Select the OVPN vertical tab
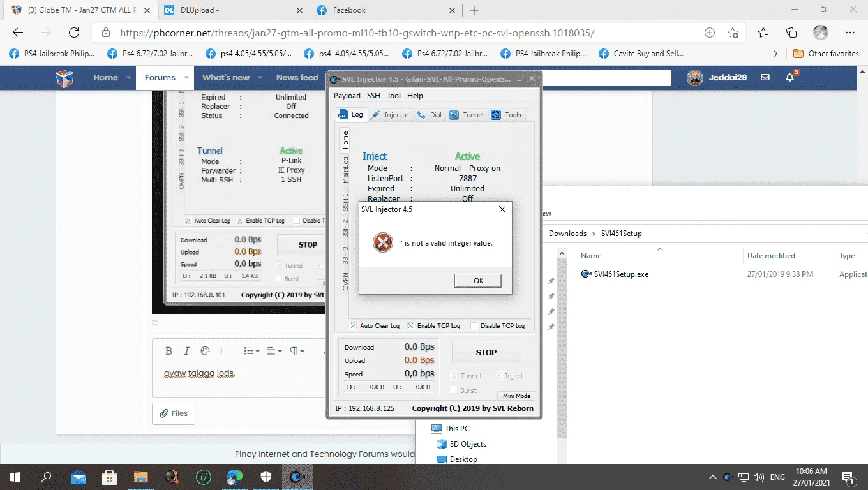868x490 pixels. 345,281
